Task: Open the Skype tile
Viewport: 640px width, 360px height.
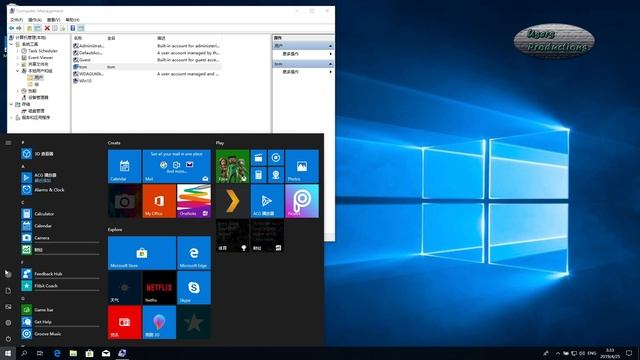Action: pos(194,288)
